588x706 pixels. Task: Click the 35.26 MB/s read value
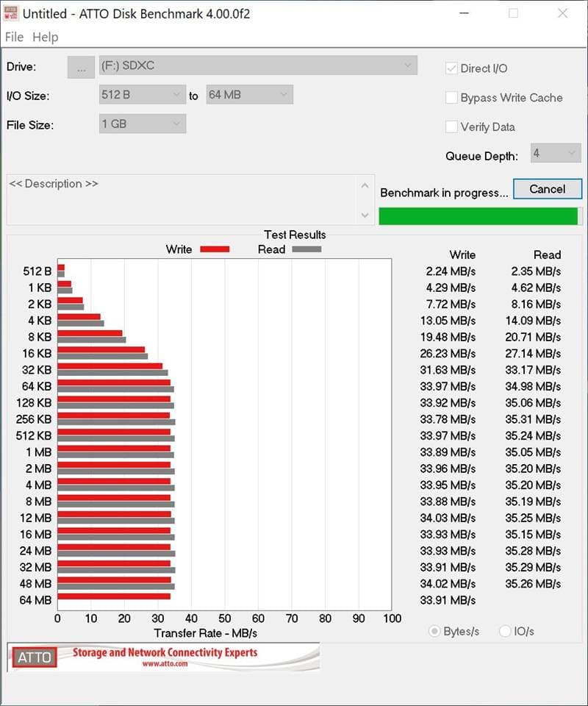click(533, 583)
